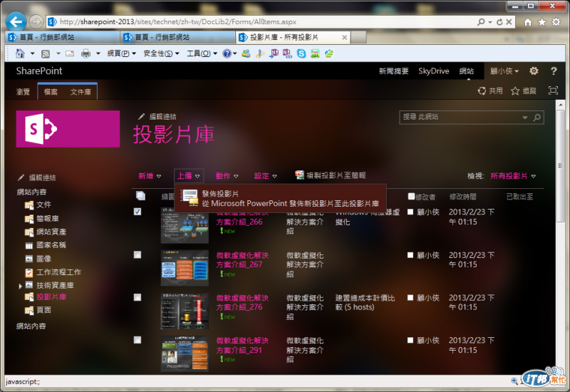Toggle the 修改者 header checkbox
Image resolution: width=570 pixels, height=392 pixels.
point(411,197)
